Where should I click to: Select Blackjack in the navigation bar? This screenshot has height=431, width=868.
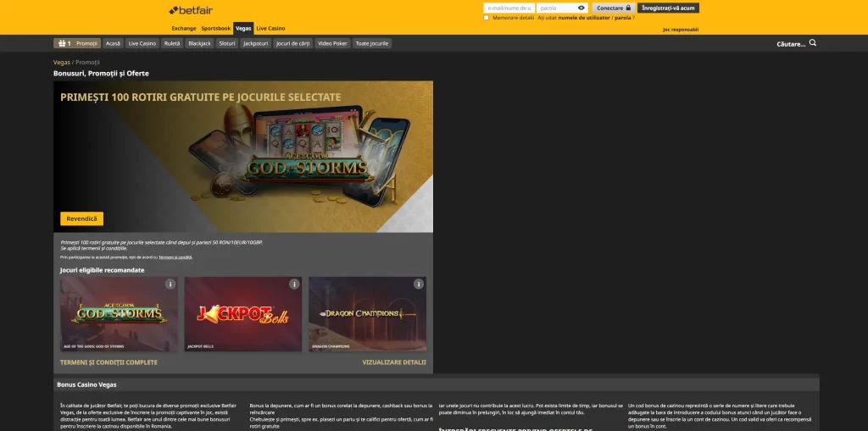[x=199, y=43]
